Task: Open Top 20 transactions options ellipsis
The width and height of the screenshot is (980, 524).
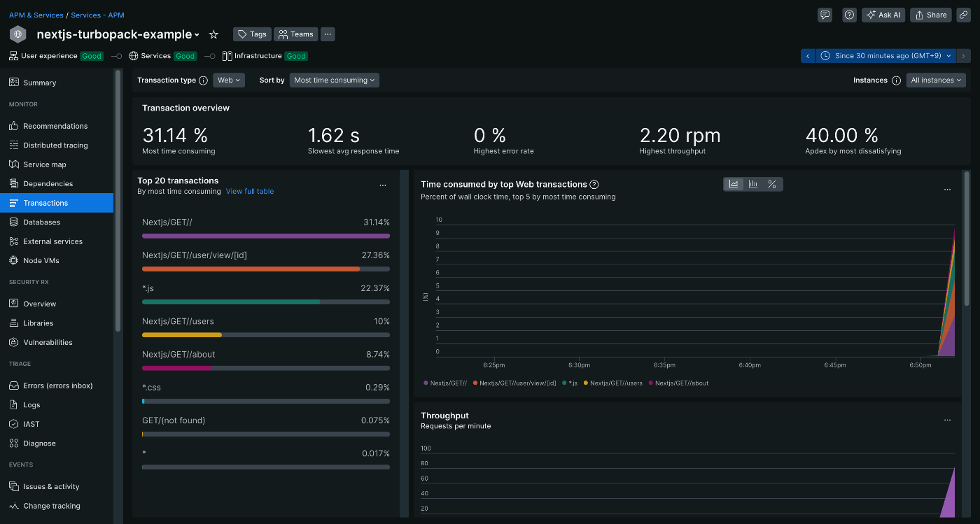Action: click(x=383, y=185)
